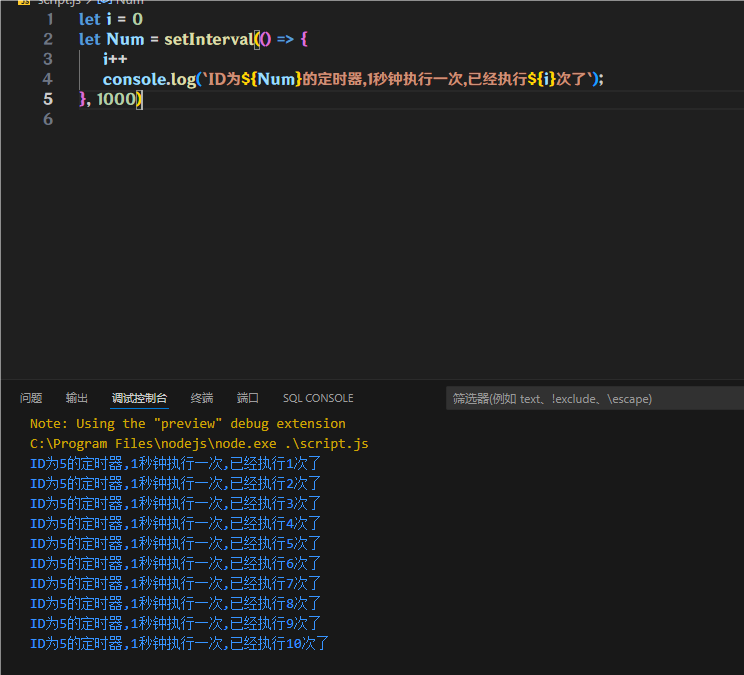Click console.log in the code
Screen dimensions: 744x675
[149, 79]
